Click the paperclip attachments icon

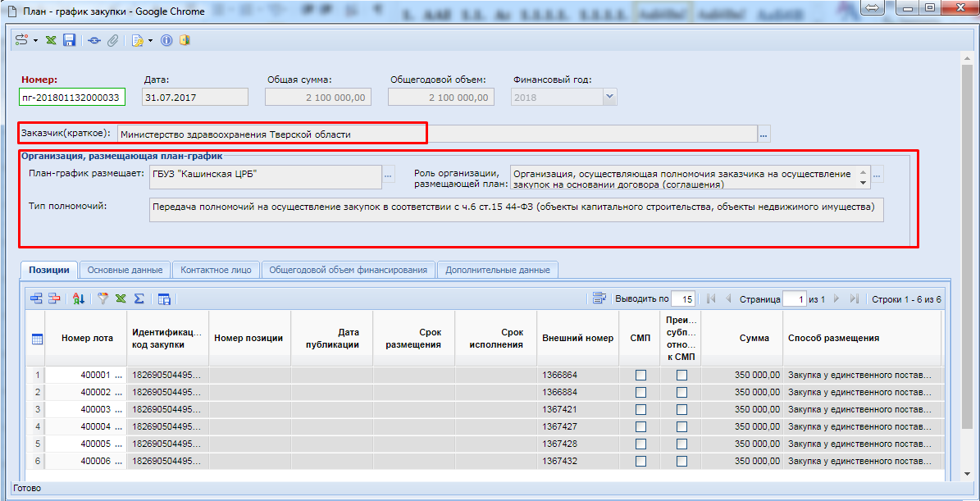pos(112,40)
